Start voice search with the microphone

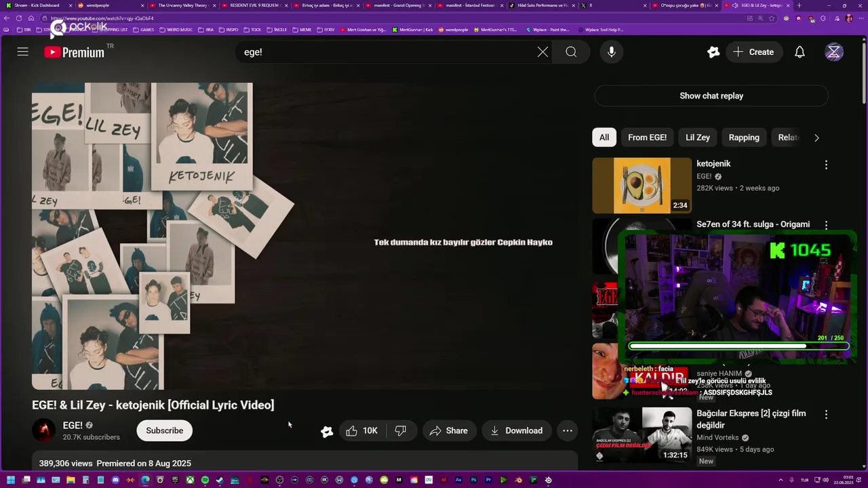tap(612, 52)
